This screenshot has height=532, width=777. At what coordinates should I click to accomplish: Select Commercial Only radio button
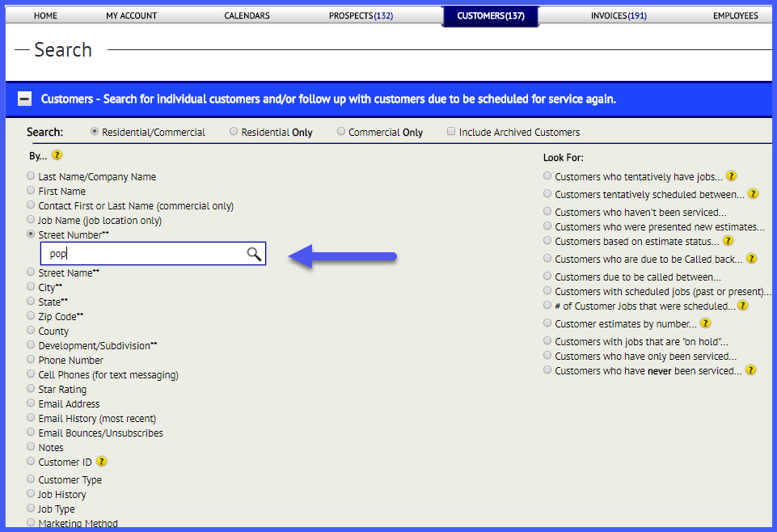point(341,131)
